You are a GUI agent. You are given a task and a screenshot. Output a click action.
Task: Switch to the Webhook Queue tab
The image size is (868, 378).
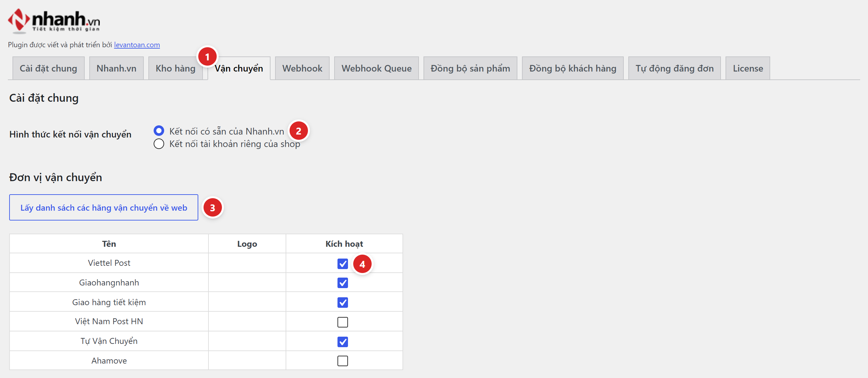376,68
